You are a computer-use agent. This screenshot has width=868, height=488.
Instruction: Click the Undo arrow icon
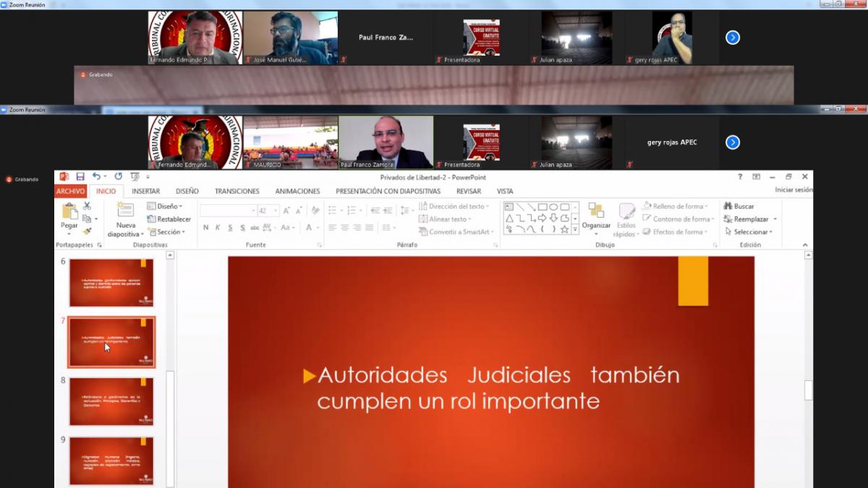95,176
